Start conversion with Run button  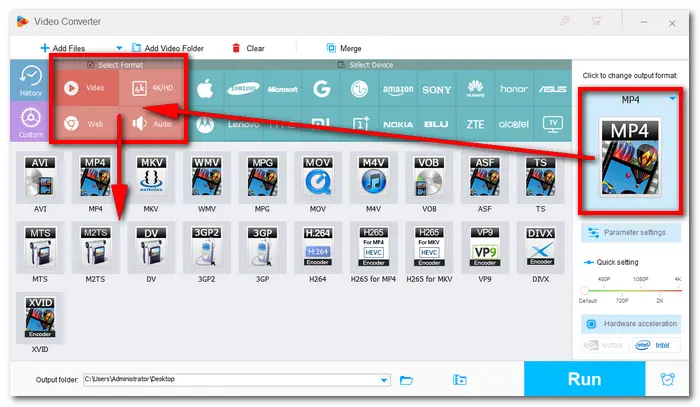pyautogui.click(x=584, y=379)
